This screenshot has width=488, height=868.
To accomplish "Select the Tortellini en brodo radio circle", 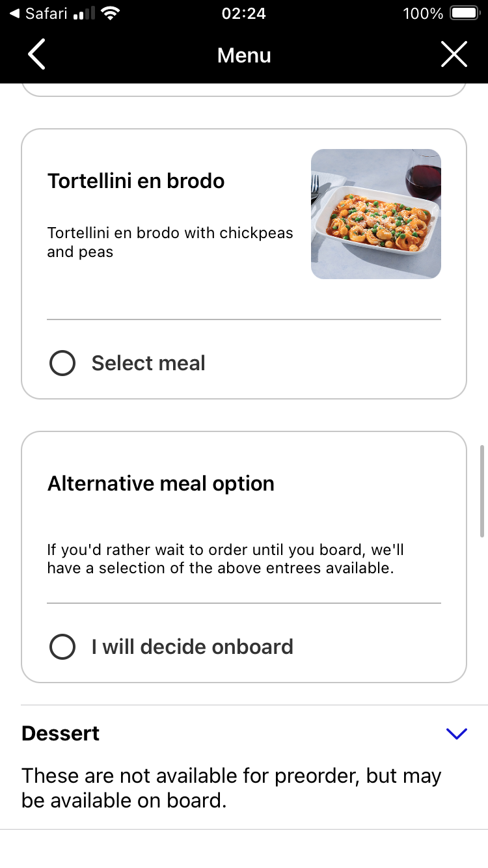I will (62, 363).
